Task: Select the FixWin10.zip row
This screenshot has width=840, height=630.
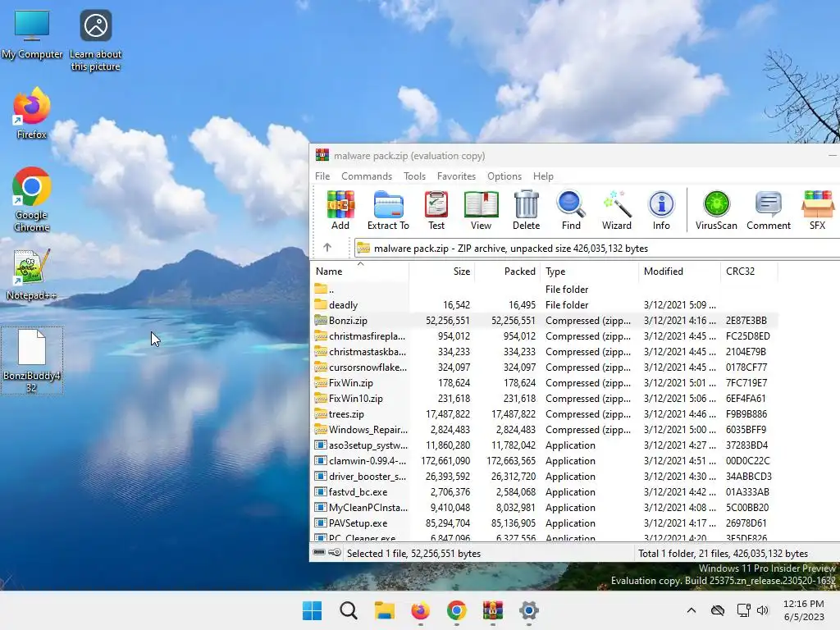Action: click(x=545, y=398)
